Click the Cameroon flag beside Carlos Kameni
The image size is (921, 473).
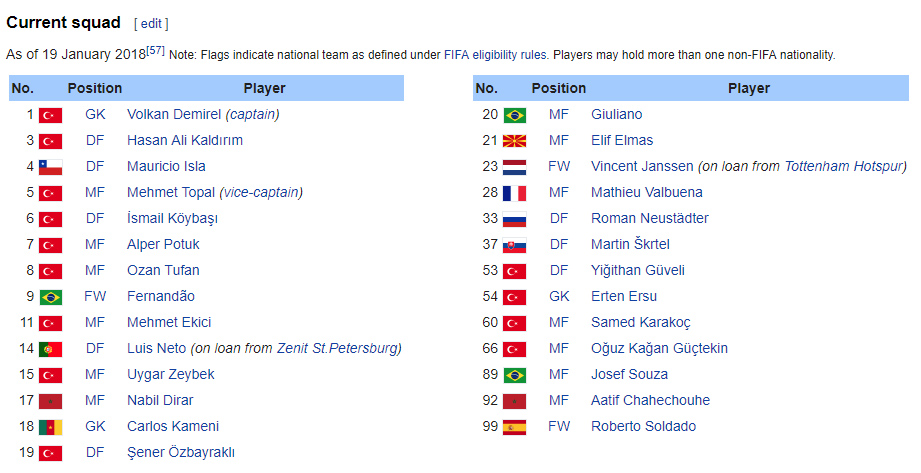tap(50, 427)
